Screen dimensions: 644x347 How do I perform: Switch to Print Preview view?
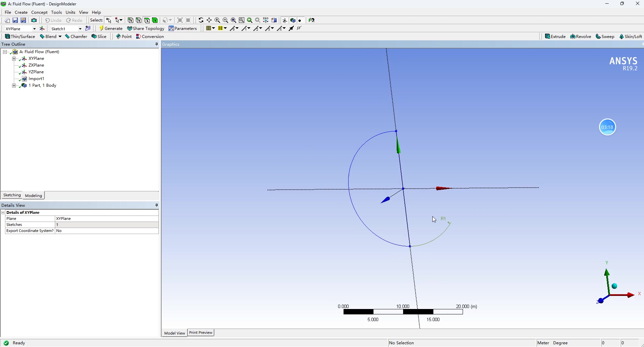[200, 333]
